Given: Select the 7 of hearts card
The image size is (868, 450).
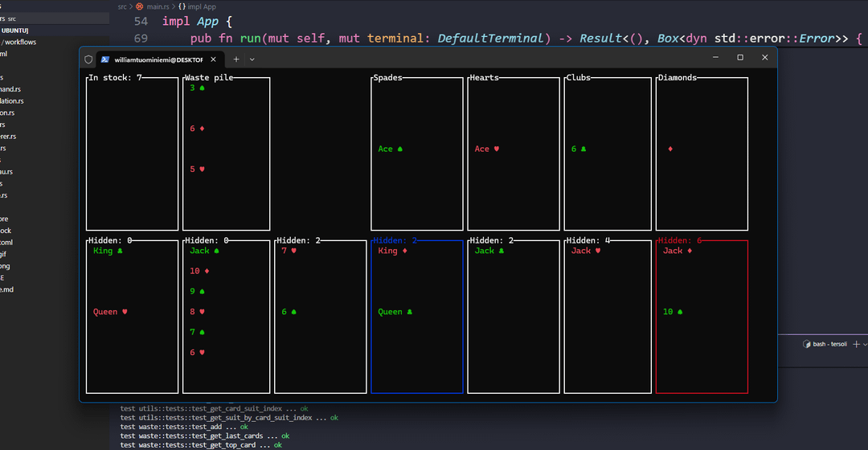Looking at the screenshot, I should point(289,251).
